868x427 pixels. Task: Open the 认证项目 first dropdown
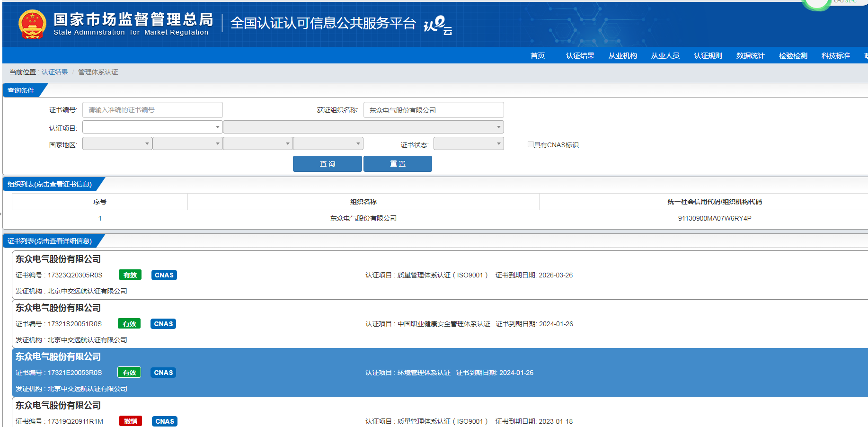point(152,127)
